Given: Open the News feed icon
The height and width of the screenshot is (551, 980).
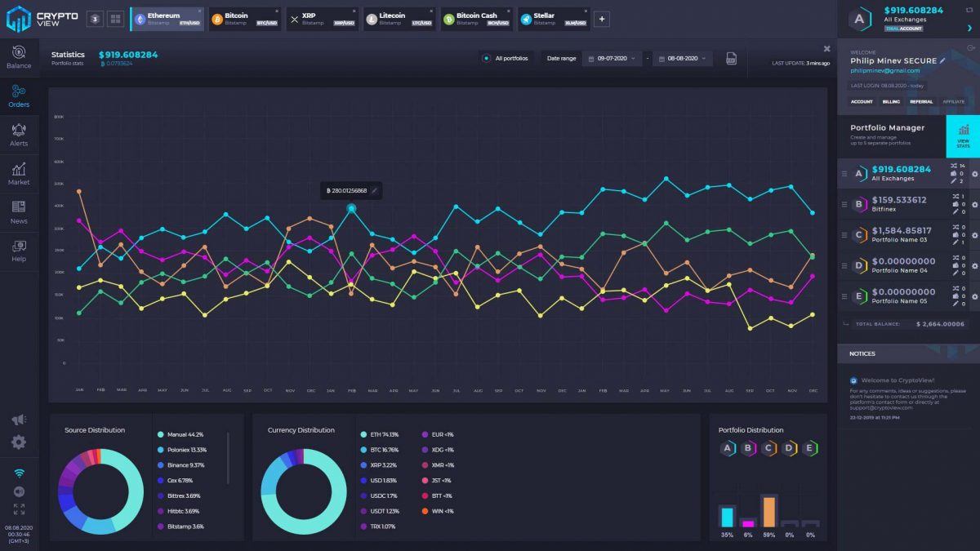Looking at the screenshot, I should click(x=18, y=211).
